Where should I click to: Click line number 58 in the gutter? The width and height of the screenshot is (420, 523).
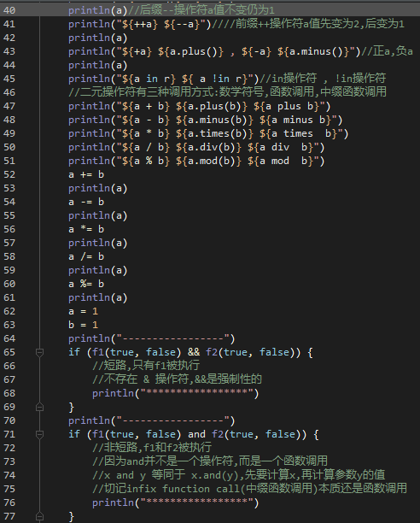(9, 256)
